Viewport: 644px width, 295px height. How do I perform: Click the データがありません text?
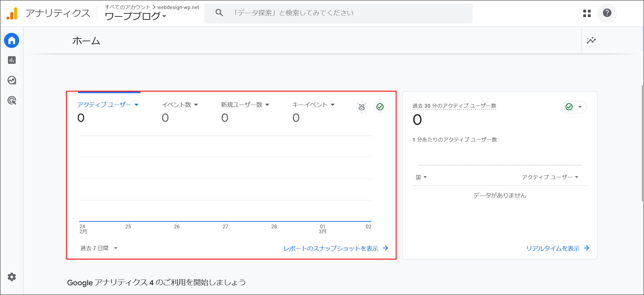pos(500,195)
